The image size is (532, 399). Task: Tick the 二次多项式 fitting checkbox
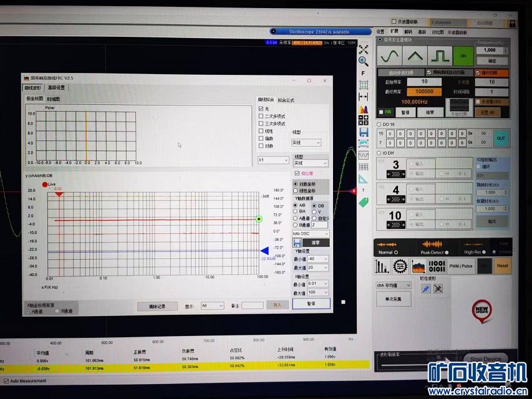pyautogui.click(x=261, y=116)
